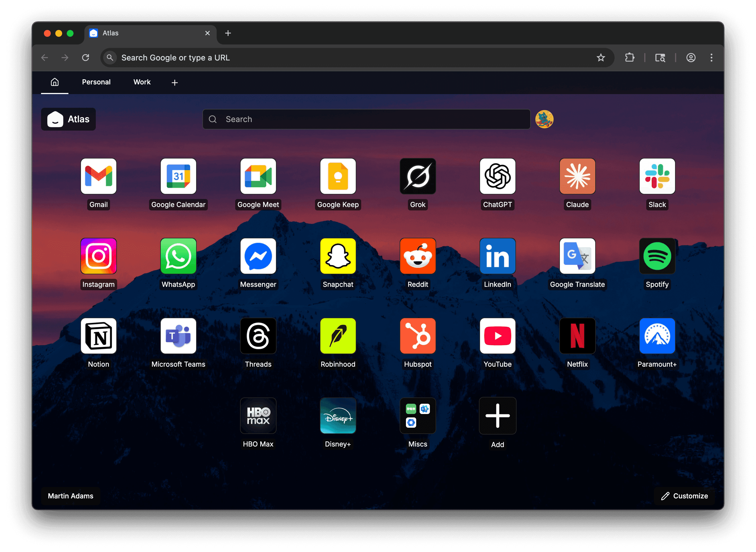Open the user avatar profile menu
Image resolution: width=756 pixels, height=552 pixels.
pyautogui.click(x=544, y=119)
